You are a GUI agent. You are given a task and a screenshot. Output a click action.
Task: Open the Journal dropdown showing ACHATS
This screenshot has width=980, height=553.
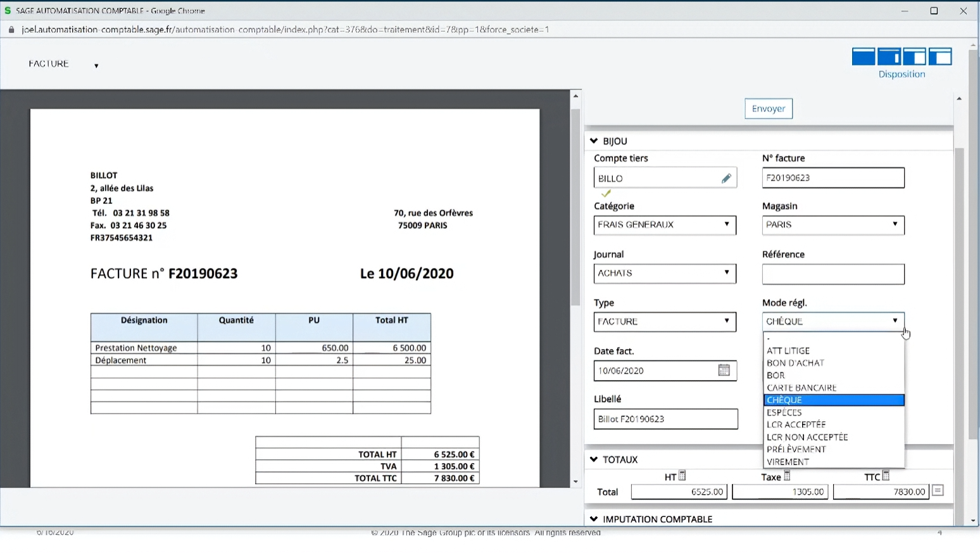pyautogui.click(x=665, y=274)
